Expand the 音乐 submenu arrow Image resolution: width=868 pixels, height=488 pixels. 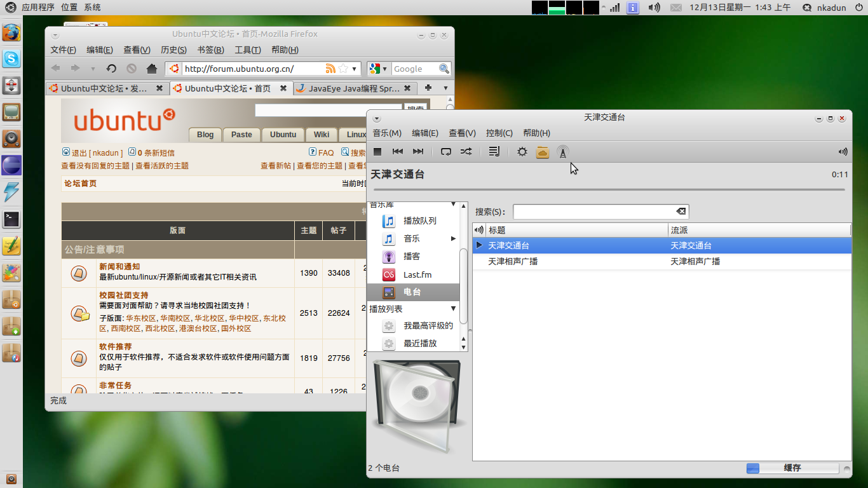[x=454, y=239]
